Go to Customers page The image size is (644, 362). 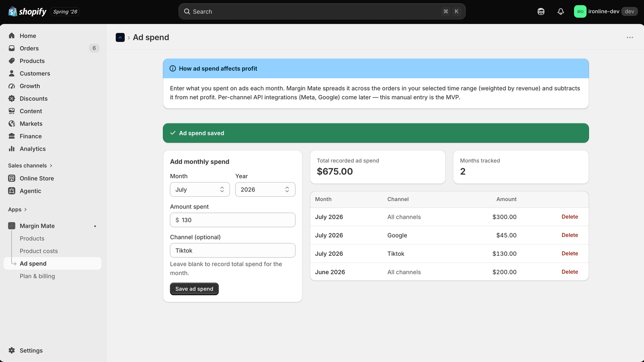click(x=52, y=73)
